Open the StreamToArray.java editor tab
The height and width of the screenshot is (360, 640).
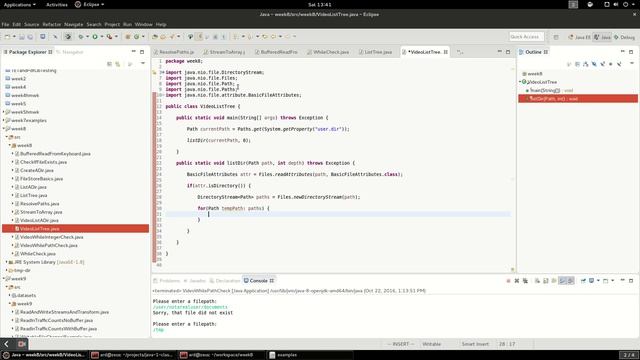[224, 52]
